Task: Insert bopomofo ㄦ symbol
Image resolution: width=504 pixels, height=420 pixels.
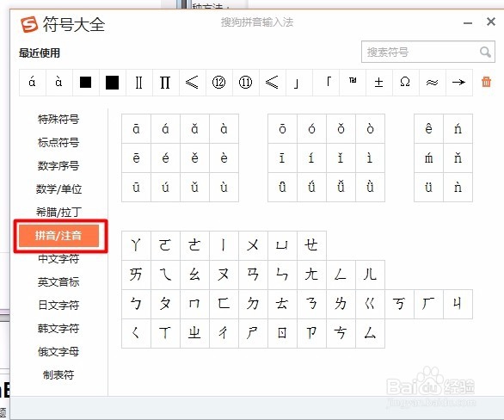Action: coord(371,275)
